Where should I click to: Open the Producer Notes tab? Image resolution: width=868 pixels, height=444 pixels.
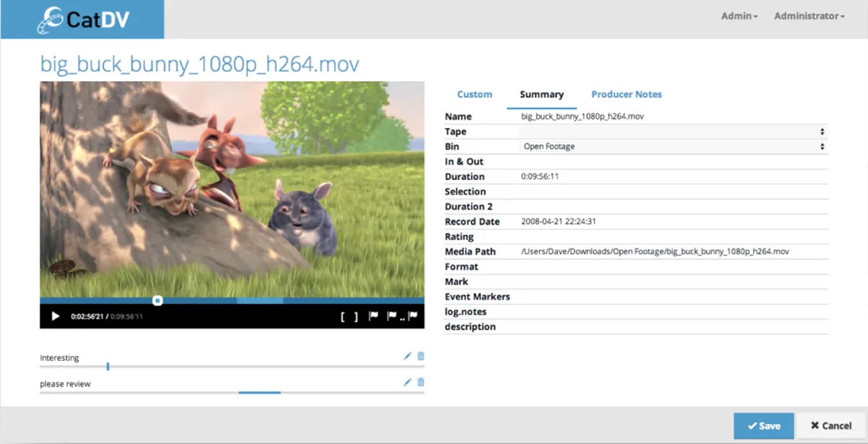tap(626, 95)
